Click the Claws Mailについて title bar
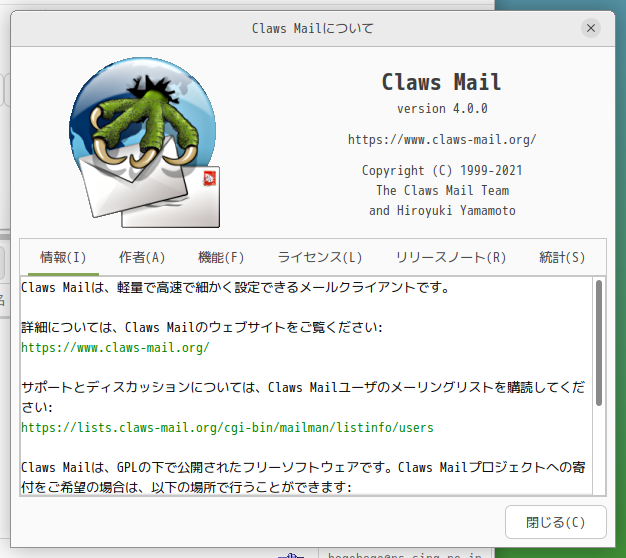The width and height of the screenshot is (626, 558). pos(313,28)
